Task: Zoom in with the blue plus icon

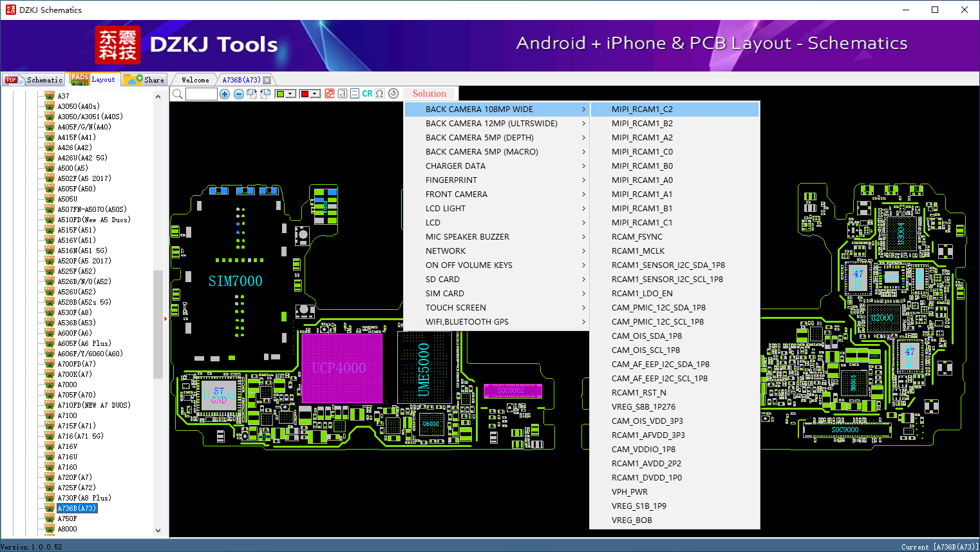Action: tap(225, 94)
